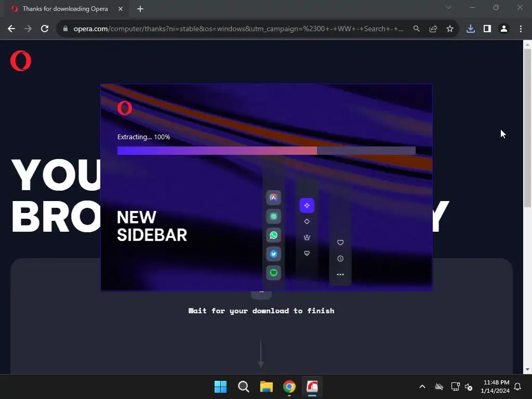
Task: Click the crown icon in sidebar
Action: point(307,237)
